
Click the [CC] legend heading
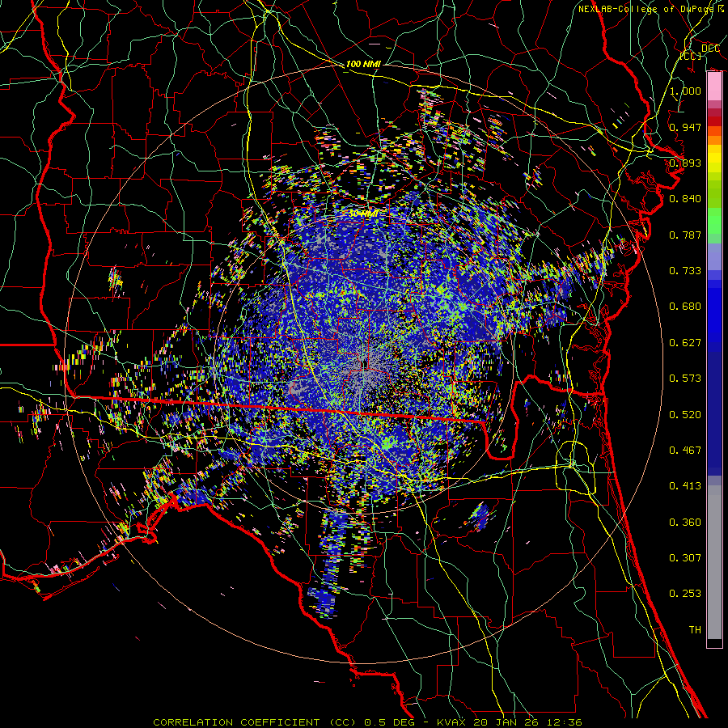point(691,56)
